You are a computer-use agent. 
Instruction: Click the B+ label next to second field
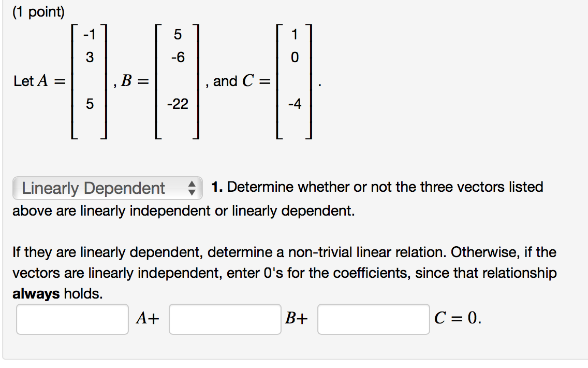click(x=297, y=319)
